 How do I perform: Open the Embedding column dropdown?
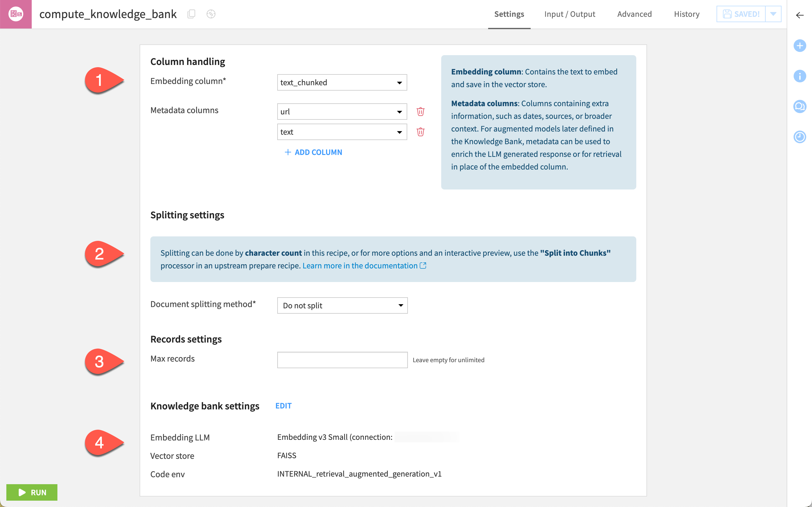pyautogui.click(x=342, y=82)
